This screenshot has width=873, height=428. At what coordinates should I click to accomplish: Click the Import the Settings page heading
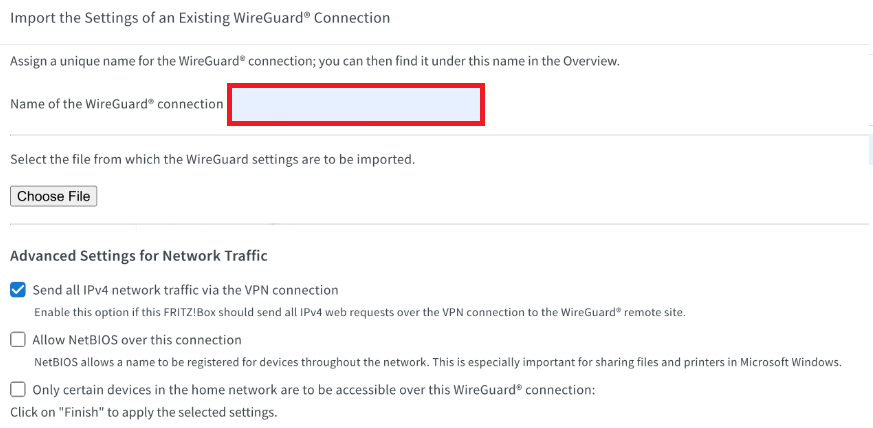coord(200,18)
